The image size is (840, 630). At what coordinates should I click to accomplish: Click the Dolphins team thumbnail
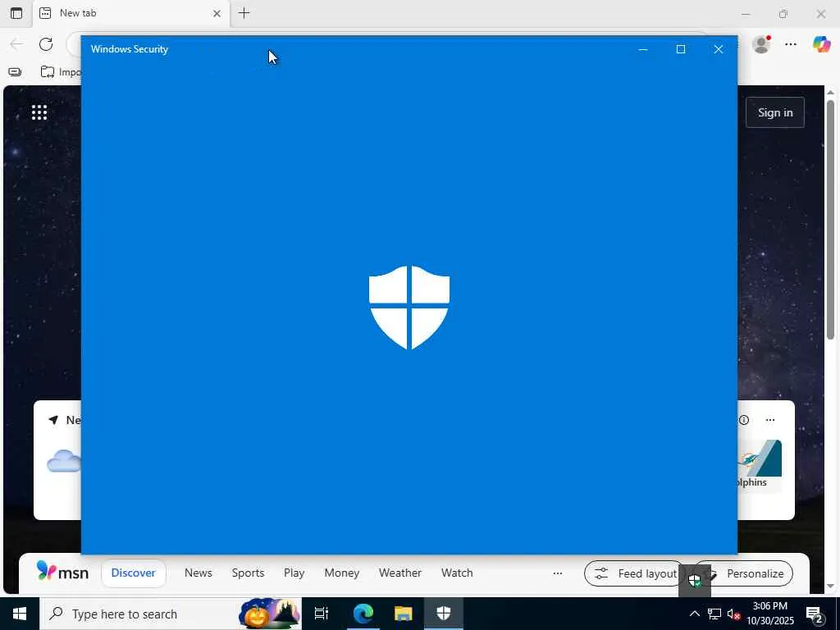[760, 458]
